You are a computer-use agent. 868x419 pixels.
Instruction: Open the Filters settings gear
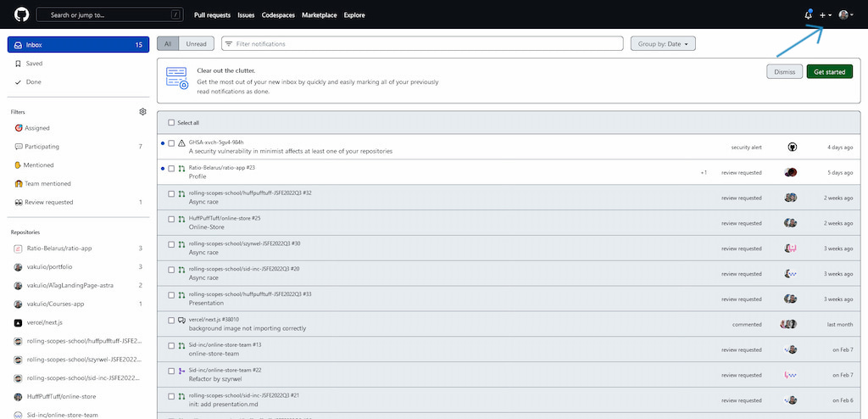(142, 111)
